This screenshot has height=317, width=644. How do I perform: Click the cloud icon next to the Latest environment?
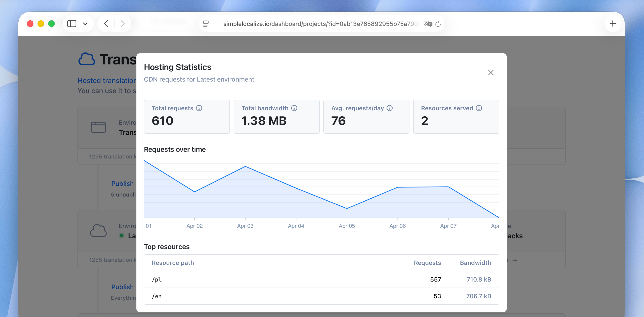coord(99,231)
